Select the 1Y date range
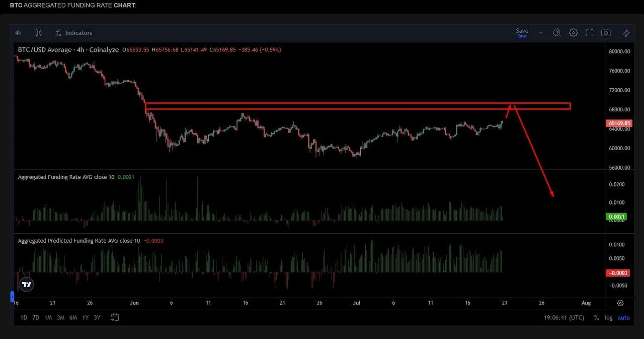 (85, 318)
